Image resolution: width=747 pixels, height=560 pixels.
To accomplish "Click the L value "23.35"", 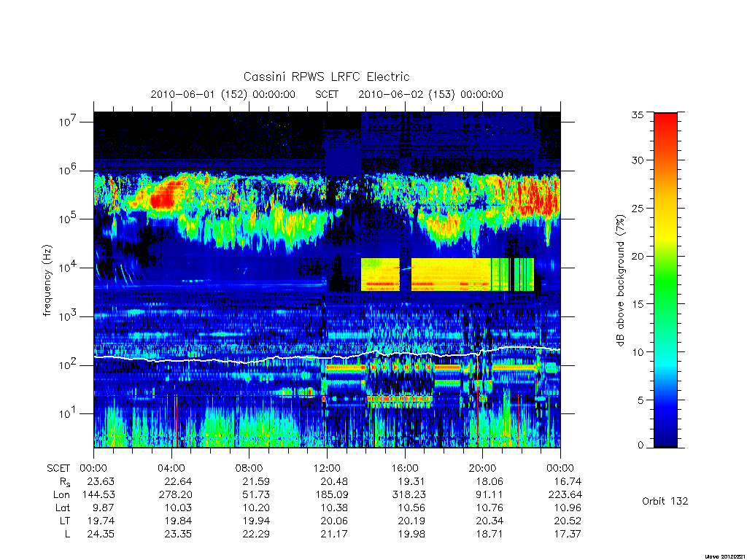I will [178, 534].
